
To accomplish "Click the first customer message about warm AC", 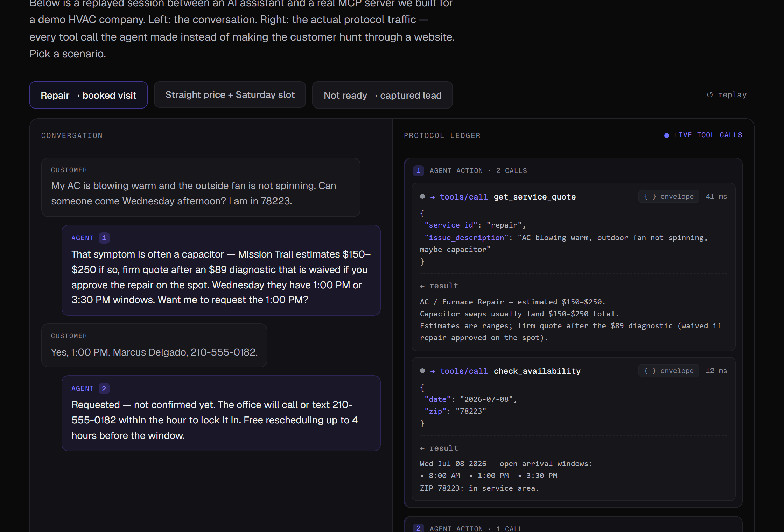I will pyautogui.click(x=201, y=187).
